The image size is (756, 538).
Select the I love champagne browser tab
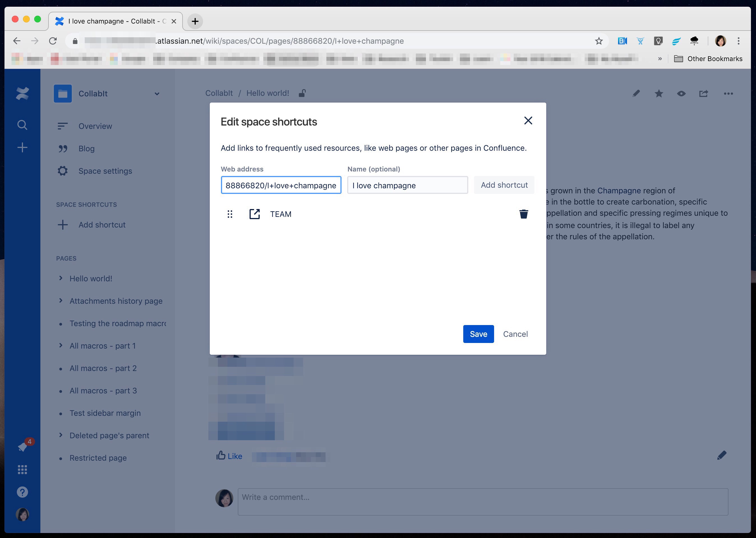(x=115, y=21)
